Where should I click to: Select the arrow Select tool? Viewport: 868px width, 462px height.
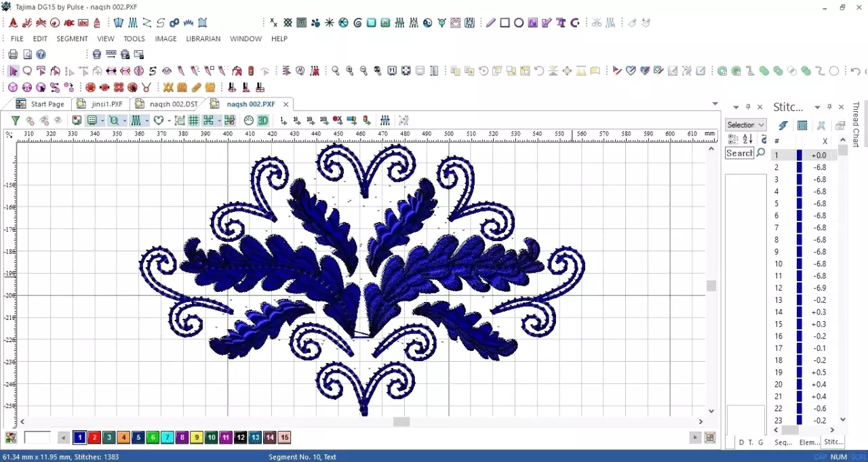click(13, 70)
